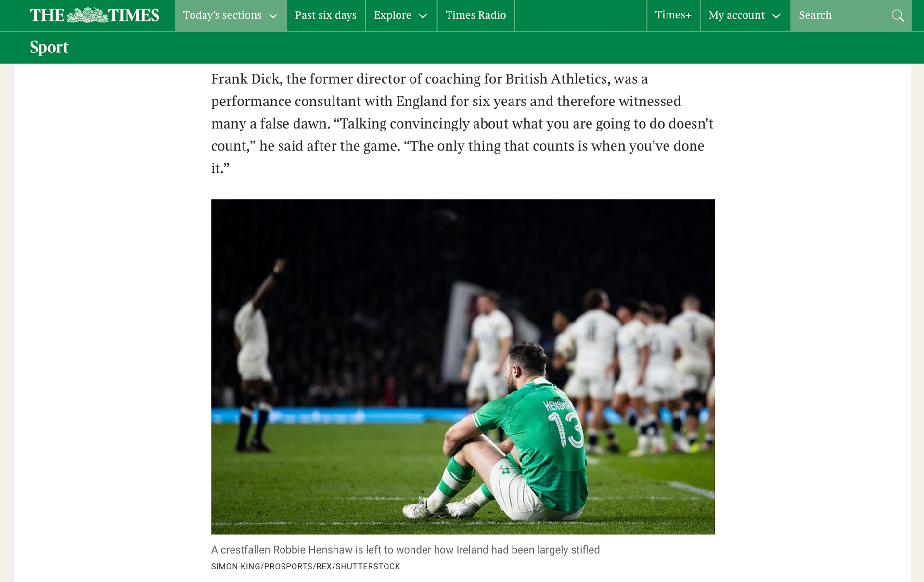Expand the Today's sections chevron
The image size is (924, 582).
[x=273, y=16]
